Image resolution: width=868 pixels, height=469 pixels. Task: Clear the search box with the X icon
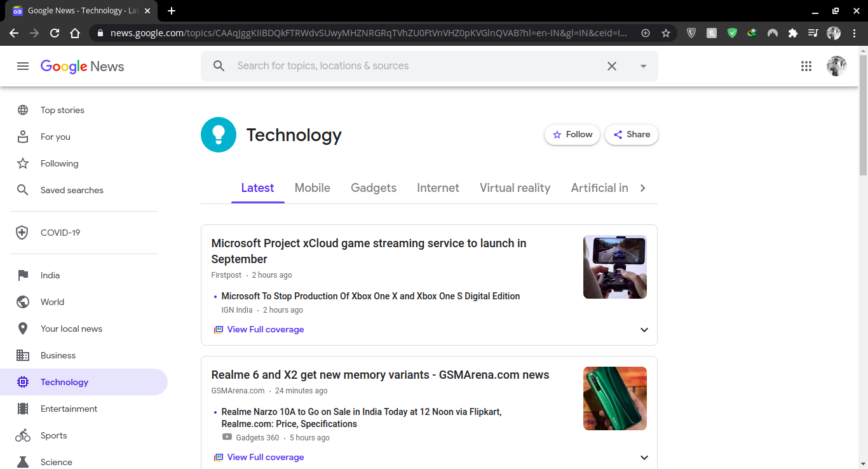tap(612, 66)
